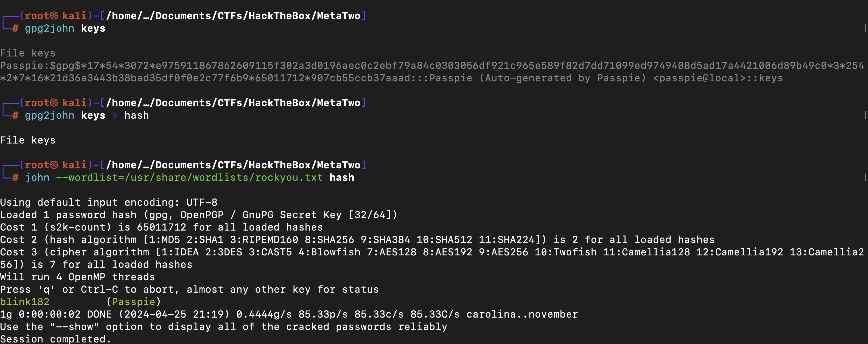Click the redirect arrow before hash

point(115,115)
